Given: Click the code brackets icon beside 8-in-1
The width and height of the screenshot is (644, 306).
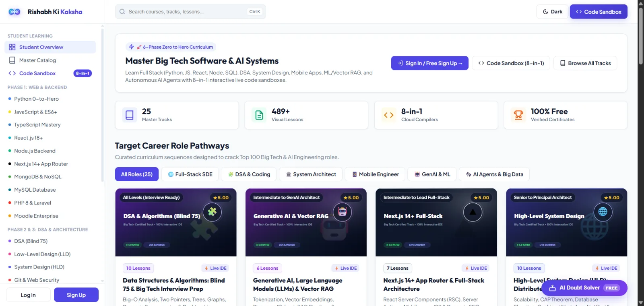Looking at the screenshot, I should [389, 115].
